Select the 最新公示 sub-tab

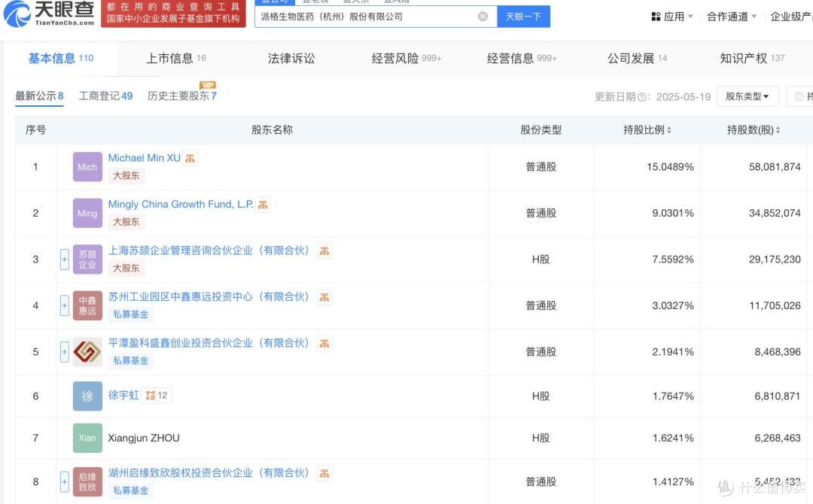pos(39,96)
